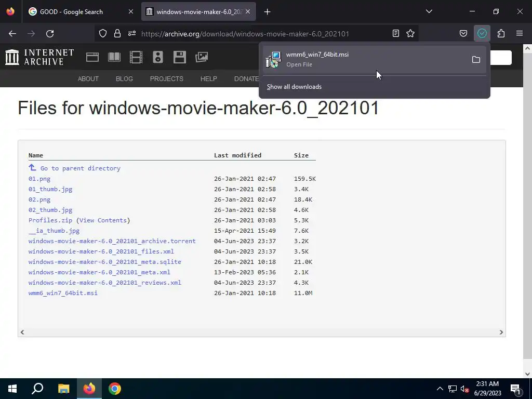Open the 02_thumb.jpg file link
Screen dimensions: 532x399
point(50,210)
